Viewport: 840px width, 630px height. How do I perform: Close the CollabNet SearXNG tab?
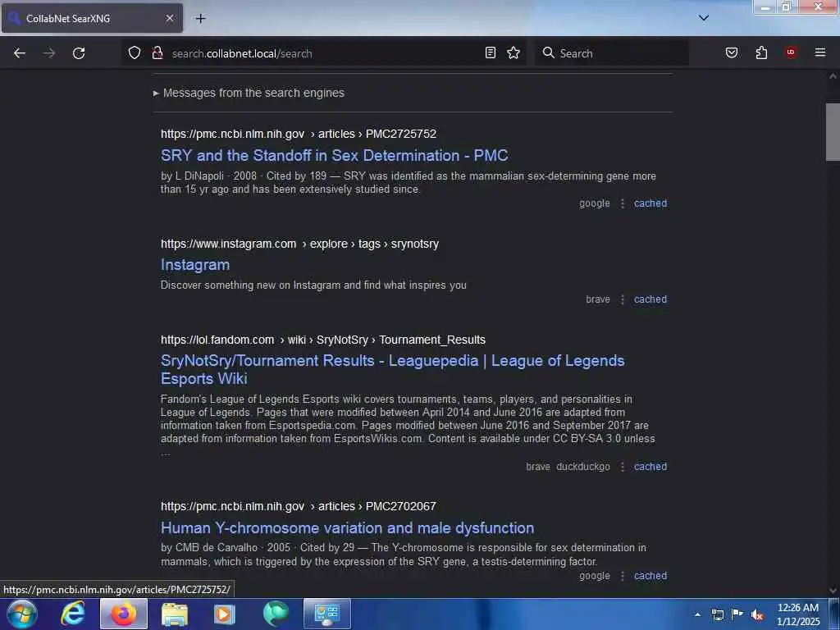point(169,18)
